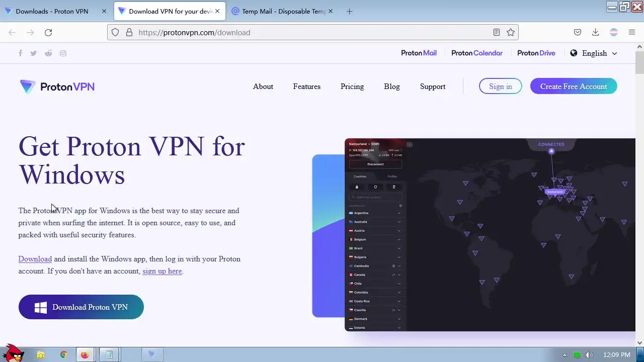This screenshot has width=644, height=362.
Task: Open the Features menu item
Action: [x=307, y=86]
